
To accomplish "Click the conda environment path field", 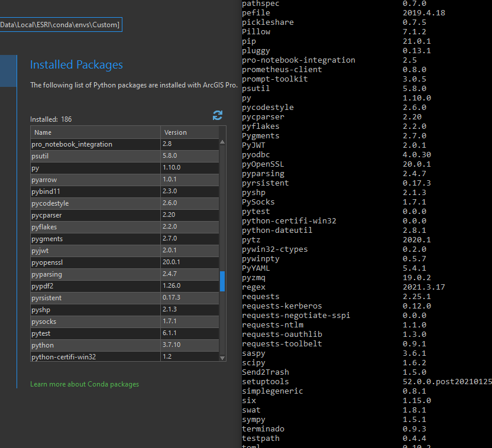I will point(60,25).
